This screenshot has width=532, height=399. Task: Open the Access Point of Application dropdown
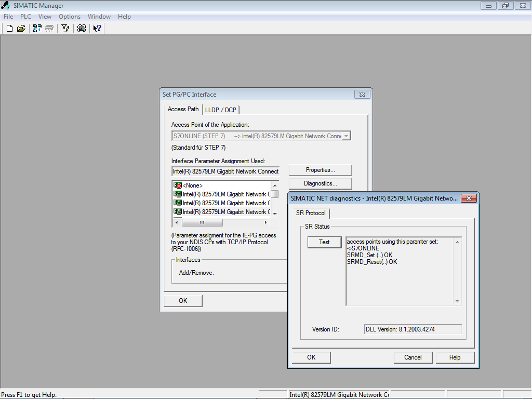pos(346,136)
